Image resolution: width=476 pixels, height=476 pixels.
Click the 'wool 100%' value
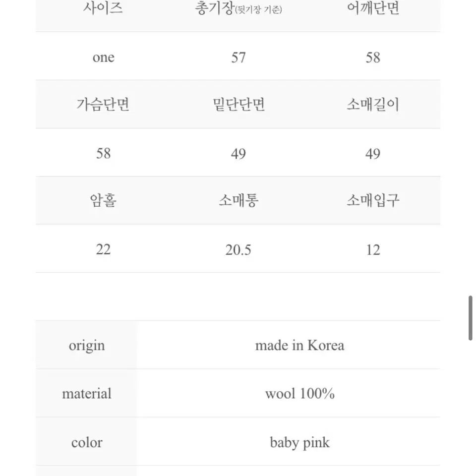click(x=299, y=393)
